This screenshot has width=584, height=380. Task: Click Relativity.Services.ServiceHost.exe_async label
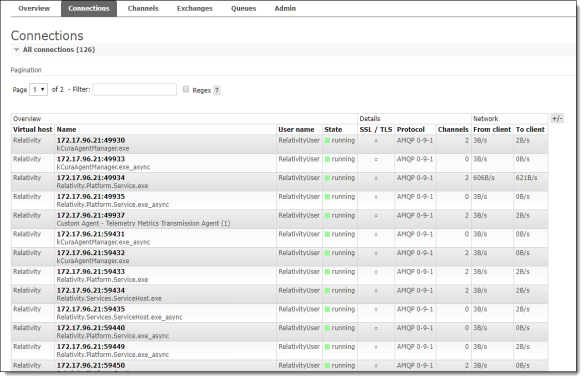[120, 317]
